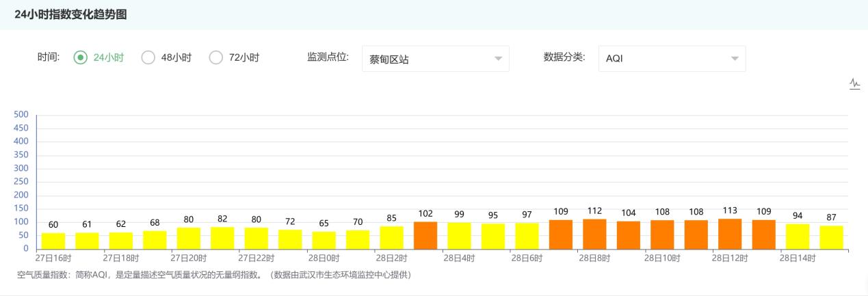Click the orange bar with value 113
The height and width of the screenshot is (296, 868).
tap(730, 234)
